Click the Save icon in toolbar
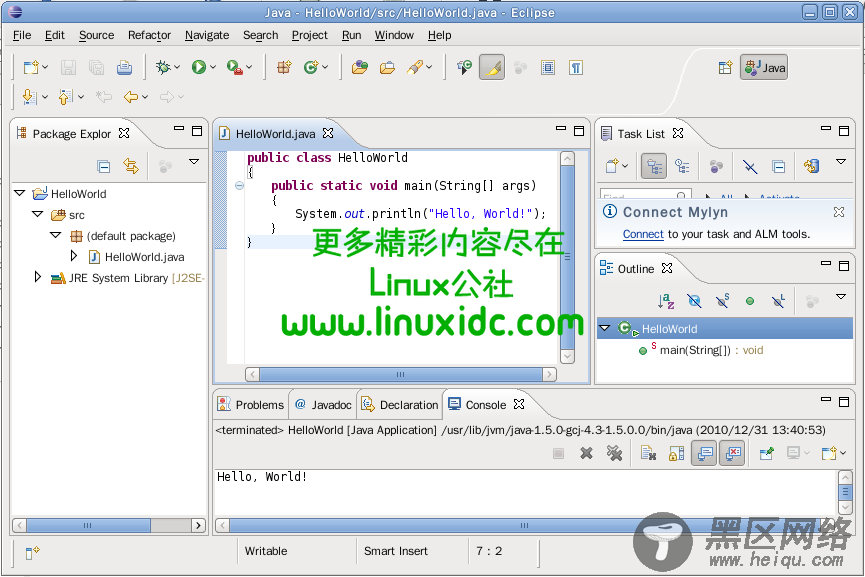865x577 pixels. coord(68,68)
